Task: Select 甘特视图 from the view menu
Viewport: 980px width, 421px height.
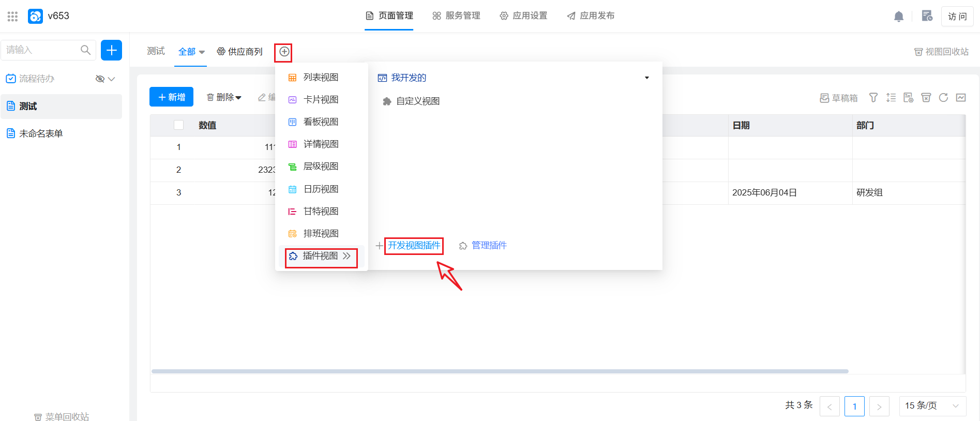Action: point(321,212)
